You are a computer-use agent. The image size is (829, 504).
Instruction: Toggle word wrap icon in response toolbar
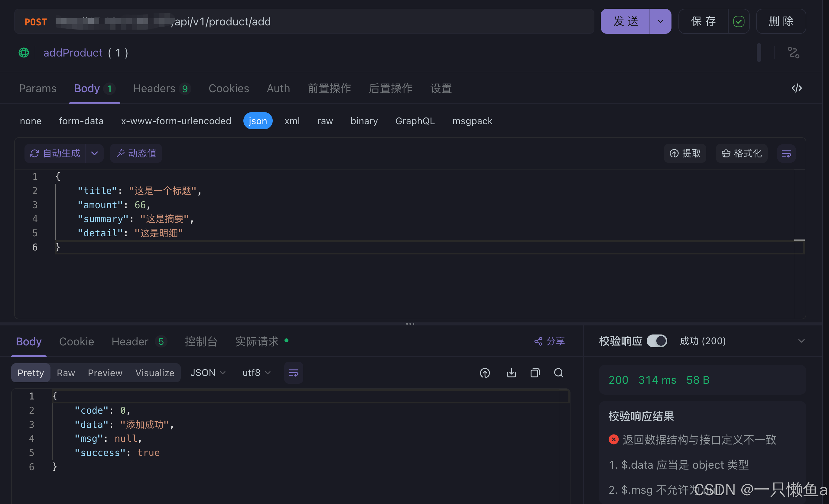tap(293, 373)
